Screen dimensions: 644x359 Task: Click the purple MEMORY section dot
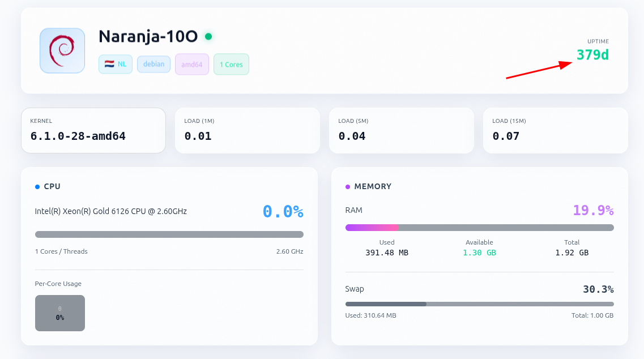(x=348, y=187)
